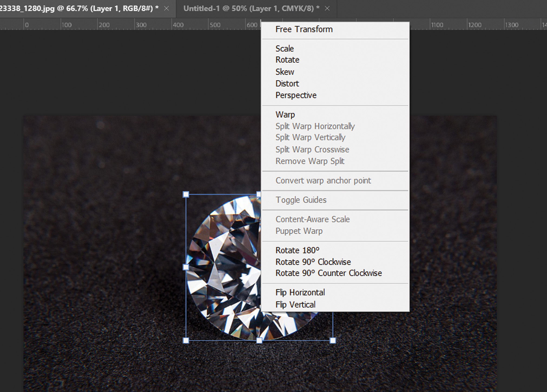The height and width of the screenshot is (392, 547).
Task: Select Rotate 90° Clockwise
Action: [x=313, y=262]
